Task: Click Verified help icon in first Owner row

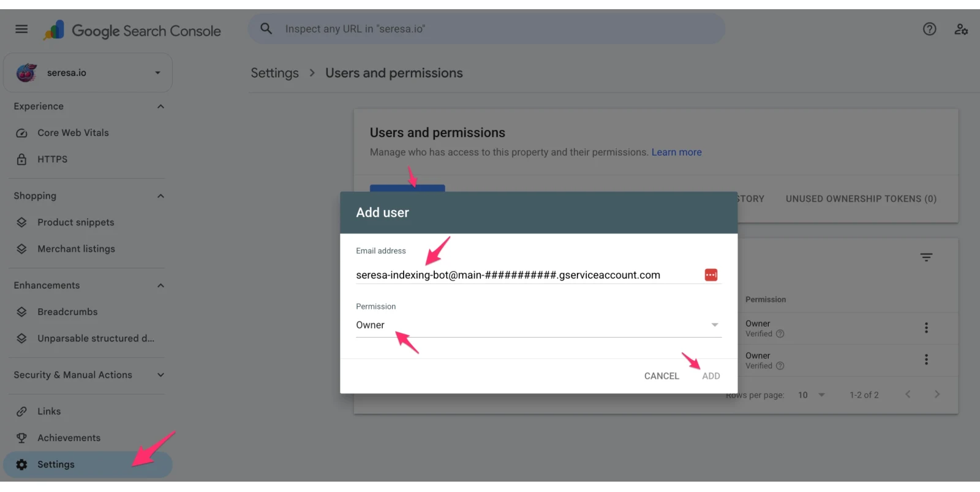Action: coord(780,334)
